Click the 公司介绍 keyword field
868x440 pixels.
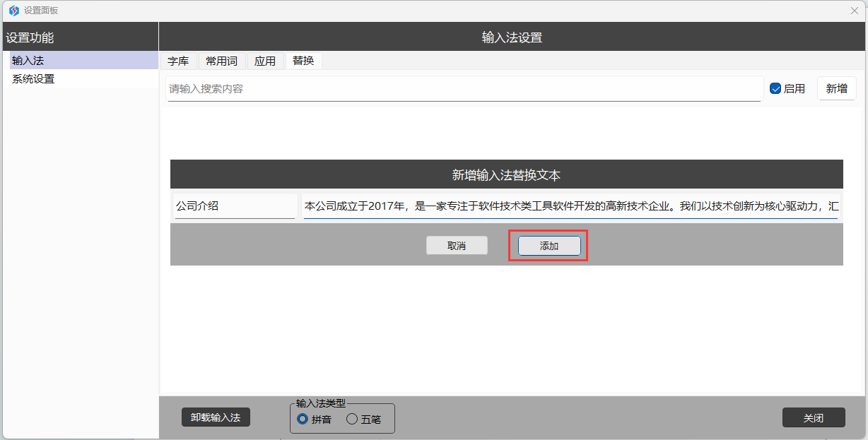[x=235, y=206]
